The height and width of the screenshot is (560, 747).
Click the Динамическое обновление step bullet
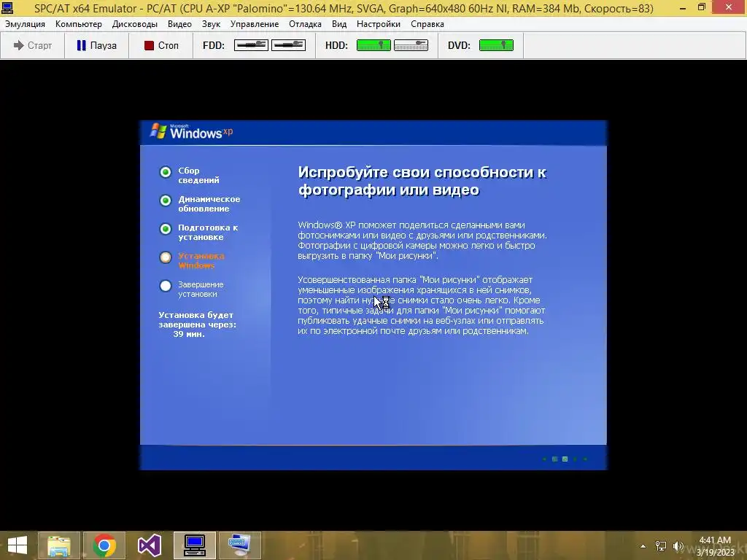(166, 201)
